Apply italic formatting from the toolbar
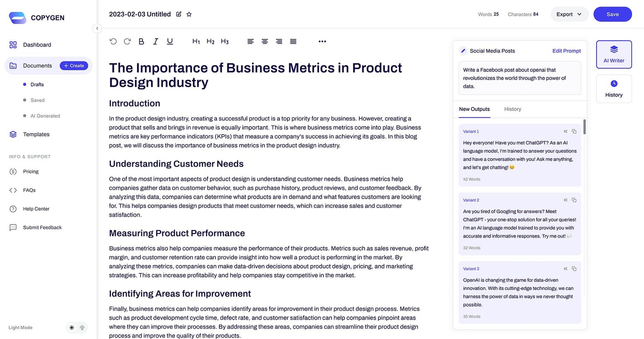 pyautogui.click(x=155, y=41)
